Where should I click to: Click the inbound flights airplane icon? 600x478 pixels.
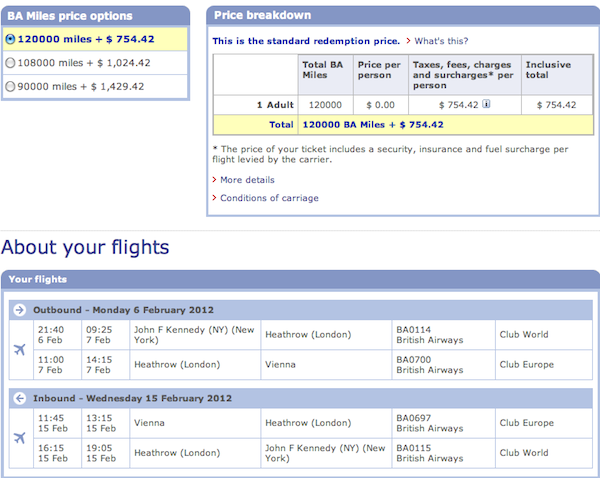(20, 437)
